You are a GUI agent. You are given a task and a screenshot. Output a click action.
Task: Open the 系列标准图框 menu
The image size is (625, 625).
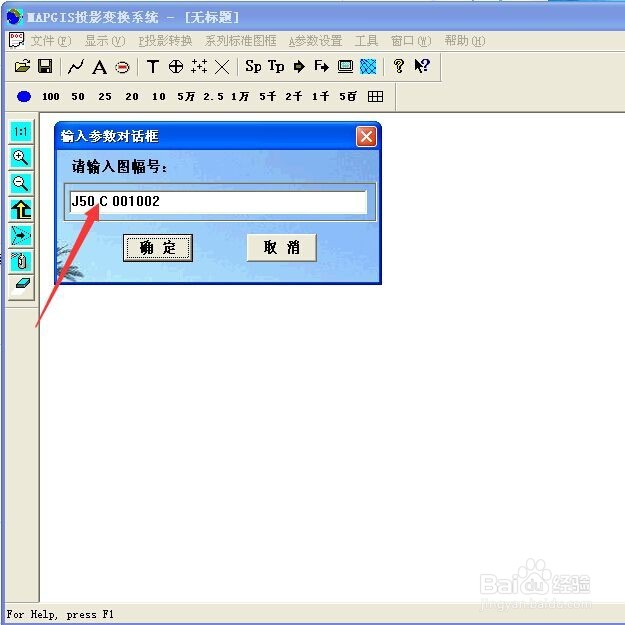tap(240, 41)
